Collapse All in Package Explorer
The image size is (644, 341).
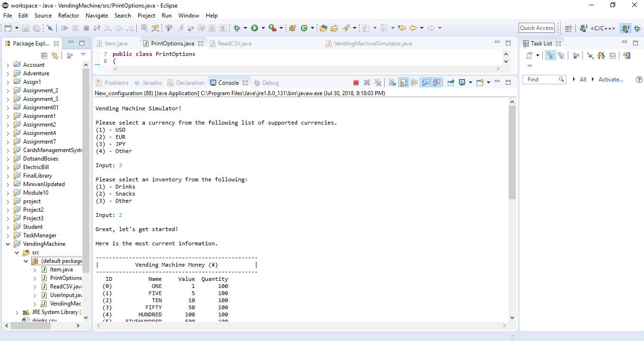point(44,55)
